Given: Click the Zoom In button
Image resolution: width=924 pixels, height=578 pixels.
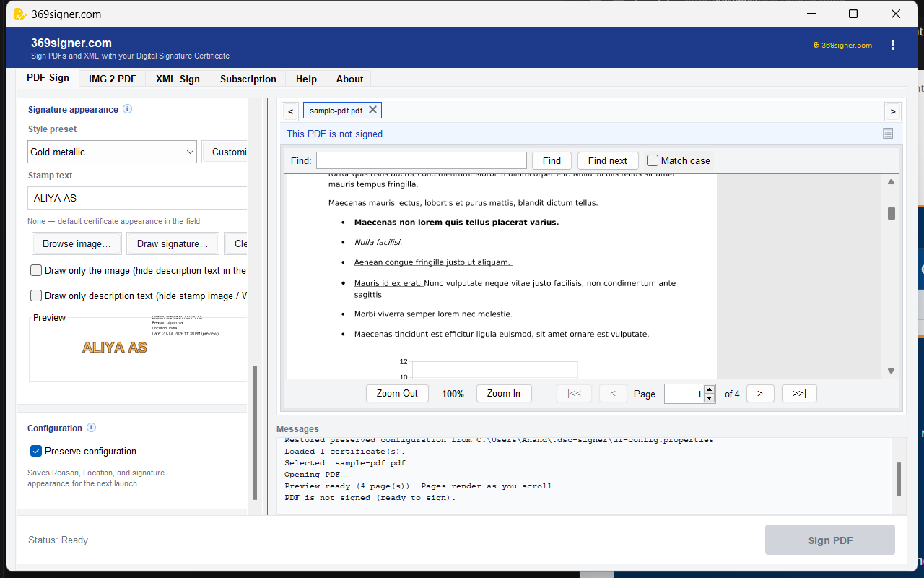Looking at the screenshot, I should click(504, 394).
